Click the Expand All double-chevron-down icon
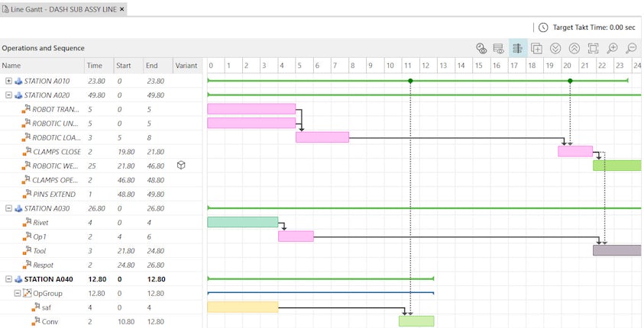This screenshot has height=328, width=644. [555, 48]
